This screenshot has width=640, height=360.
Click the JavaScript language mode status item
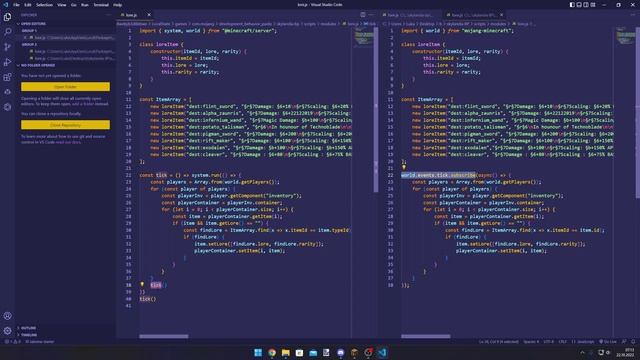583,342
